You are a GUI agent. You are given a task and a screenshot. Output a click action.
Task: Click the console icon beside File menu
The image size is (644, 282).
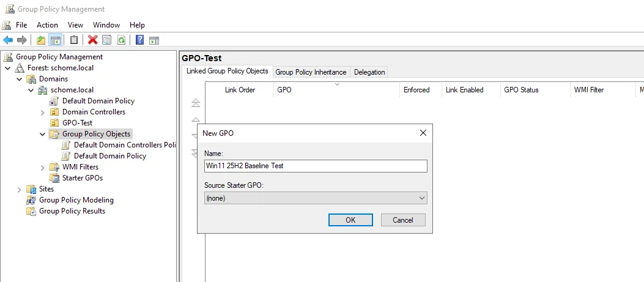click(7, 25)
